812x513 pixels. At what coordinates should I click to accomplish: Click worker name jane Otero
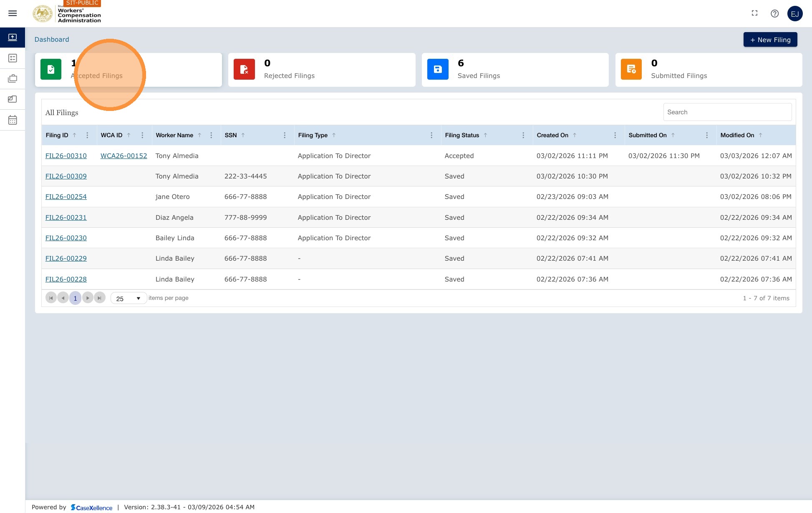172,197
